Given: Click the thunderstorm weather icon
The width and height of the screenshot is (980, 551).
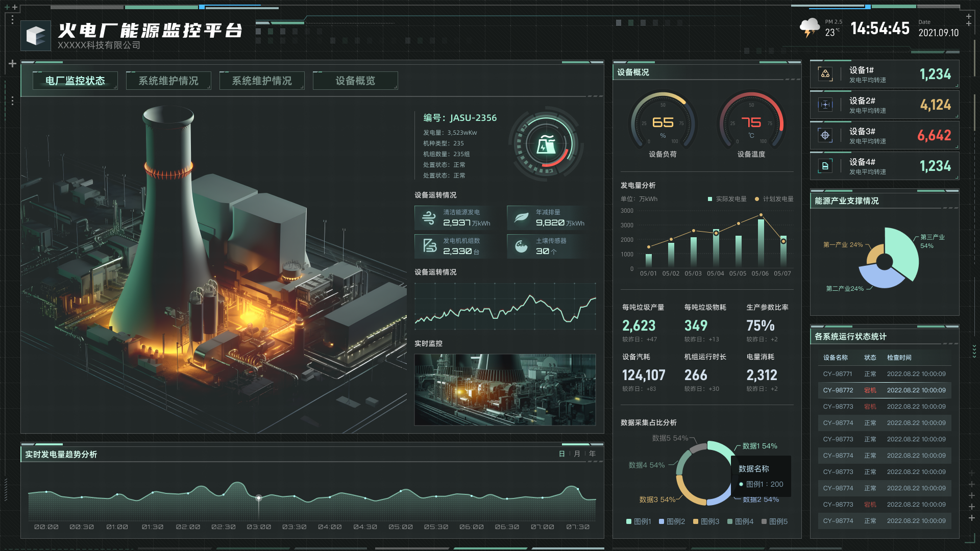Looking at the screenshot, I should (x=810, y=27).
